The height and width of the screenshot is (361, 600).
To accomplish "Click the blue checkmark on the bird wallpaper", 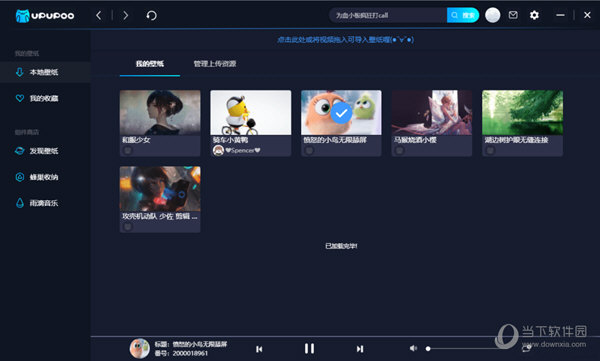I will [341, 113].
